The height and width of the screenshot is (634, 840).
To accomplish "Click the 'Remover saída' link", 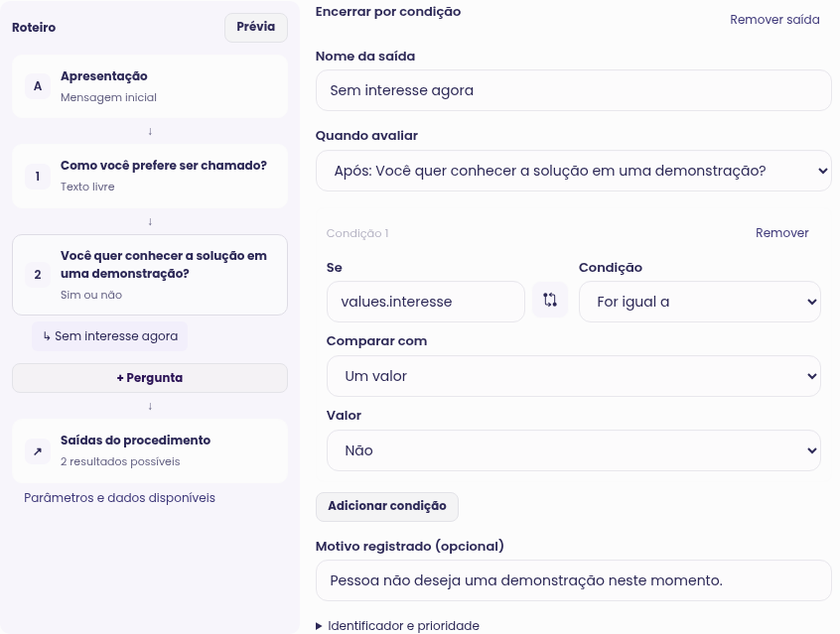I will [774, 20].
